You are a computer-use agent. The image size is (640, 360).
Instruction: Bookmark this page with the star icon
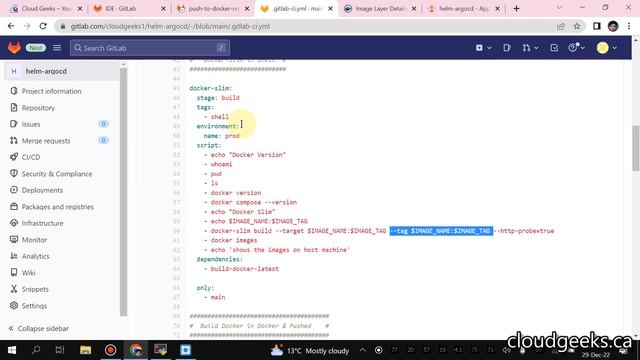(577, 26)
